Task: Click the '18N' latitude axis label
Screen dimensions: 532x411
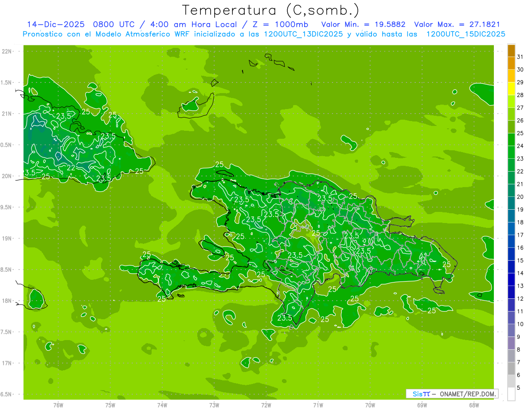Action: [x=7, y=301]
